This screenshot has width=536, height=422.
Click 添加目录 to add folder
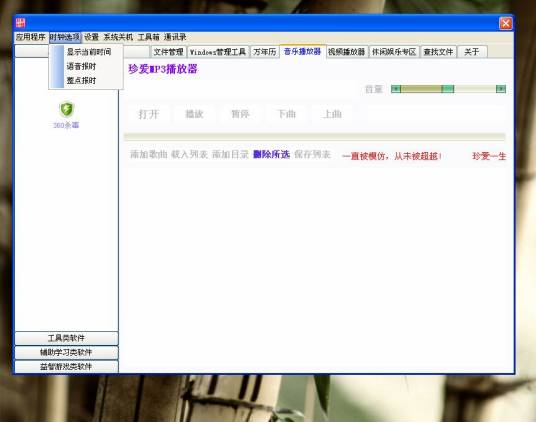[x=230, y=154]
